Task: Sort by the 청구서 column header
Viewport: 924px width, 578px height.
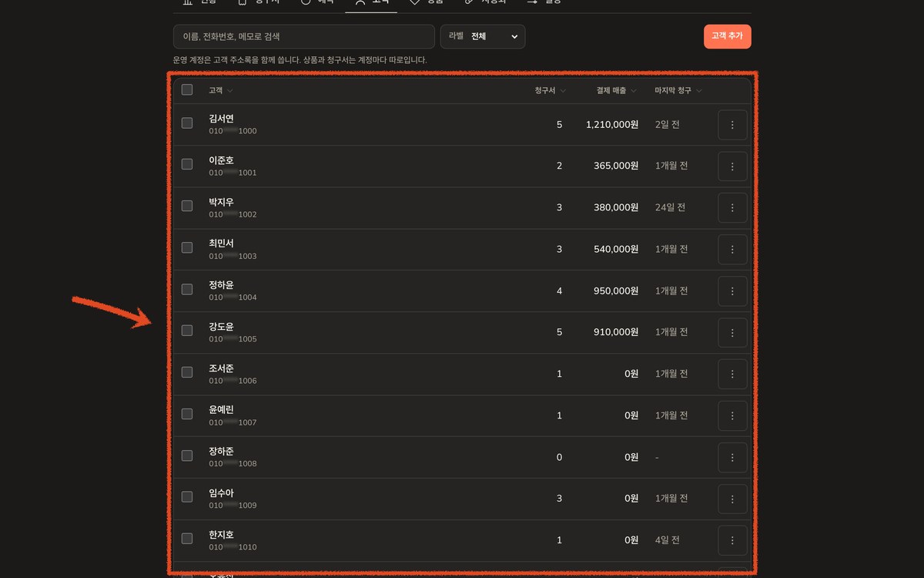Action: [x=550, y=91]
